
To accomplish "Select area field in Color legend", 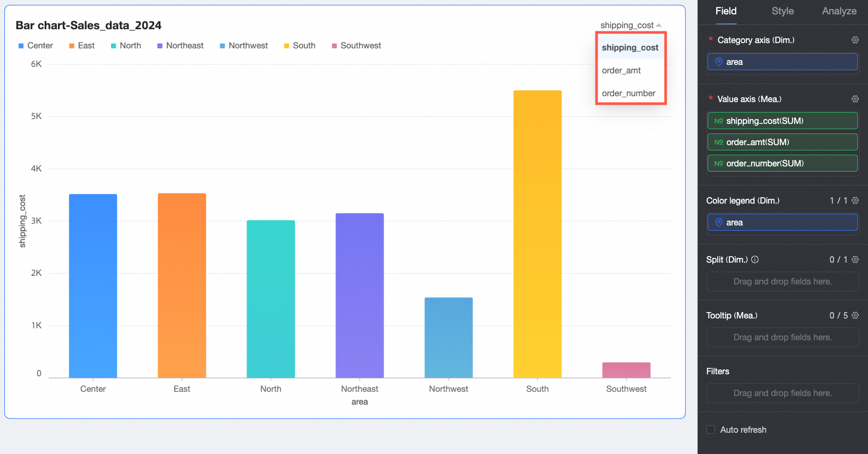I will [x=782, y=222].
